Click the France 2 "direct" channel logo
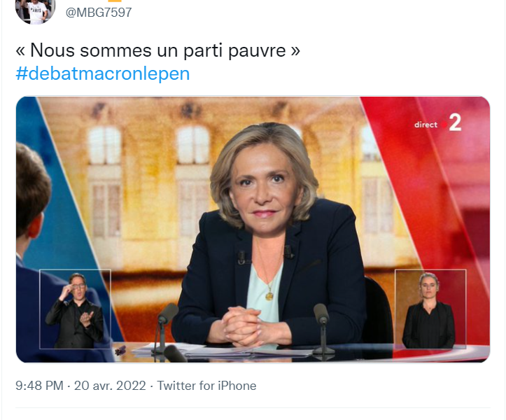 (x=438, y=123)
